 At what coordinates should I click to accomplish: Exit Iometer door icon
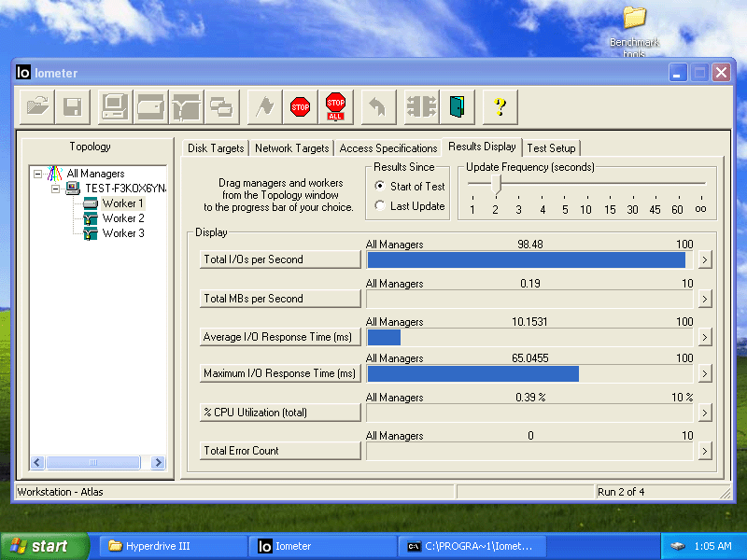pyautogui.click(x=457, y=106)
